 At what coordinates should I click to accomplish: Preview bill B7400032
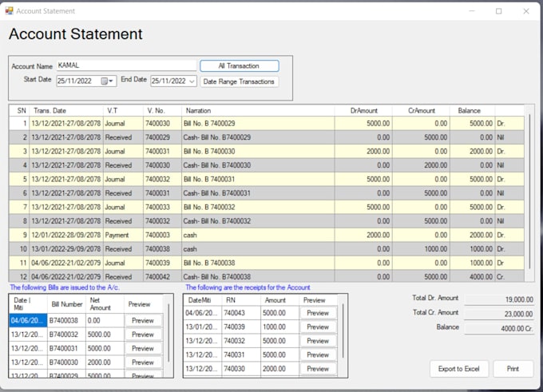click(143, 335)
